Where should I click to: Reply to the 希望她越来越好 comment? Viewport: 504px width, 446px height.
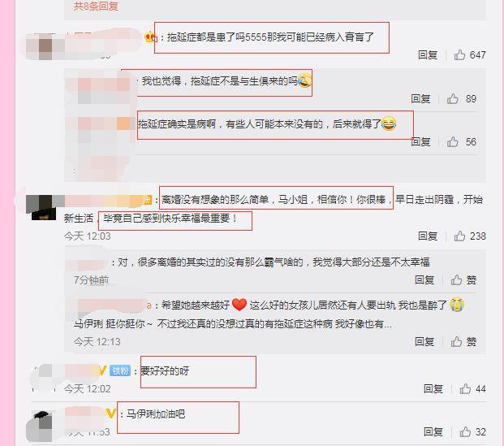[424, 341]
